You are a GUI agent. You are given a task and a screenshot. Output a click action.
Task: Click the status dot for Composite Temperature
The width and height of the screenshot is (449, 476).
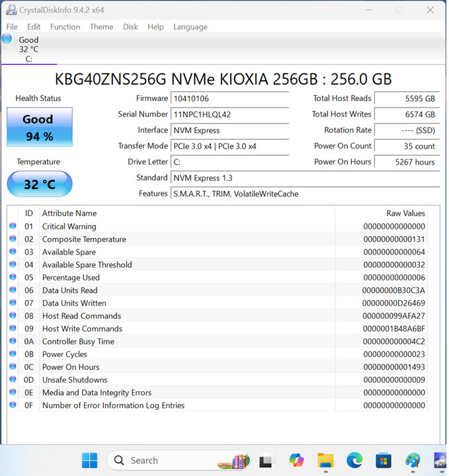click(x=13, y=239)
